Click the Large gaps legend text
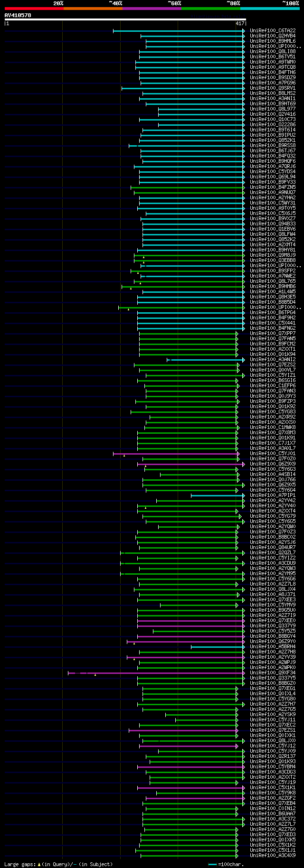 point(58,864)
